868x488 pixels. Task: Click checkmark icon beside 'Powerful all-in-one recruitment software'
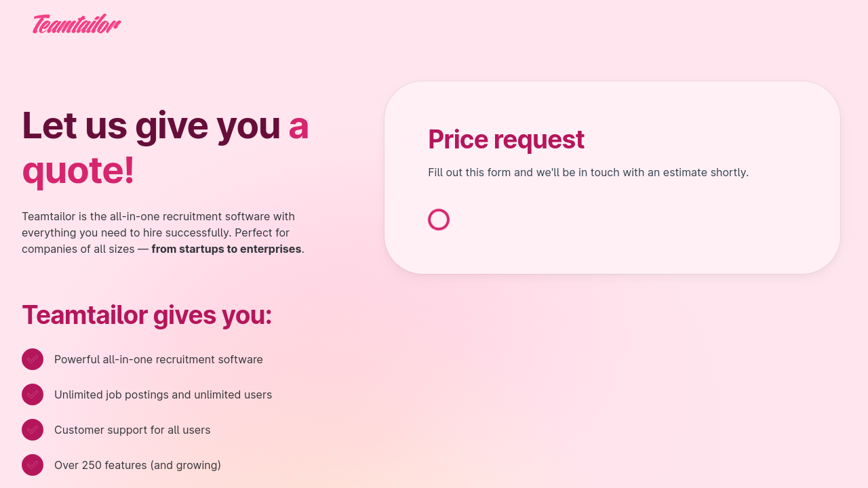pos(33,359)
